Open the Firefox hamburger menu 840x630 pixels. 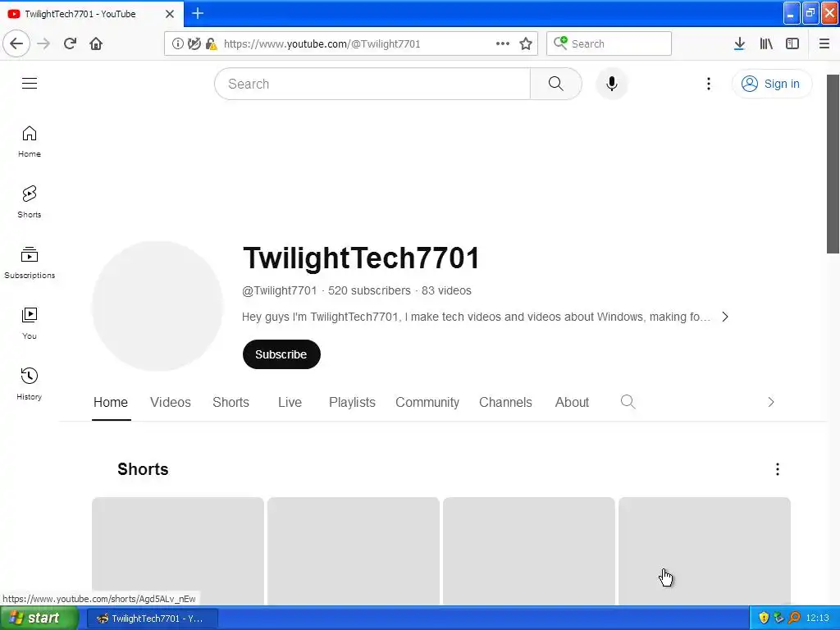(824, 43)
